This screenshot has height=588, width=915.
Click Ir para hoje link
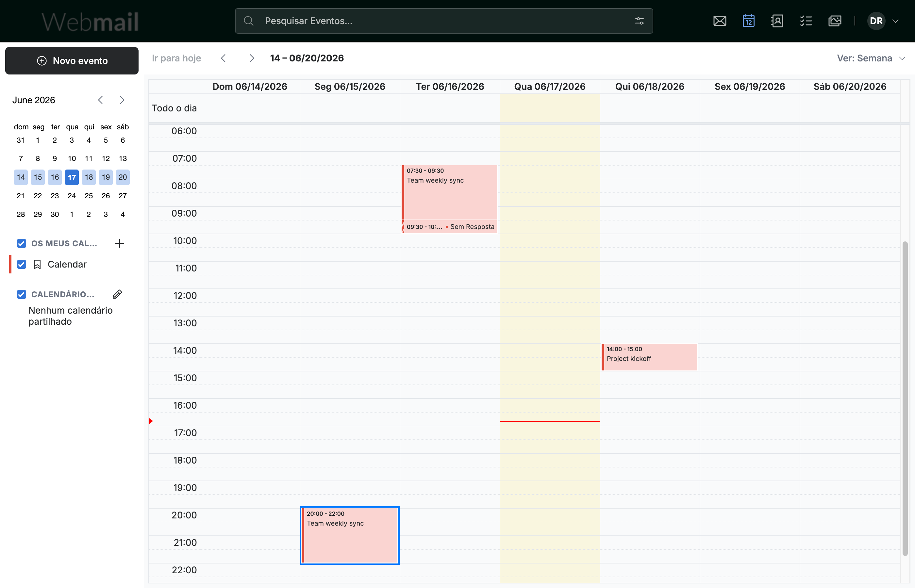pos(176,58)
